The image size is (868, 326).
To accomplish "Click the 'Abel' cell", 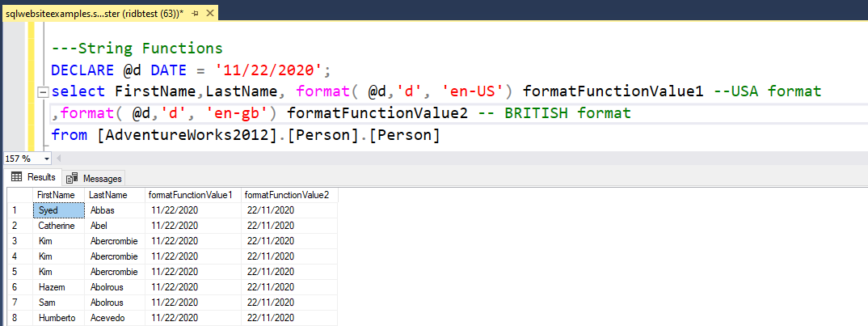I will point(115,226).
